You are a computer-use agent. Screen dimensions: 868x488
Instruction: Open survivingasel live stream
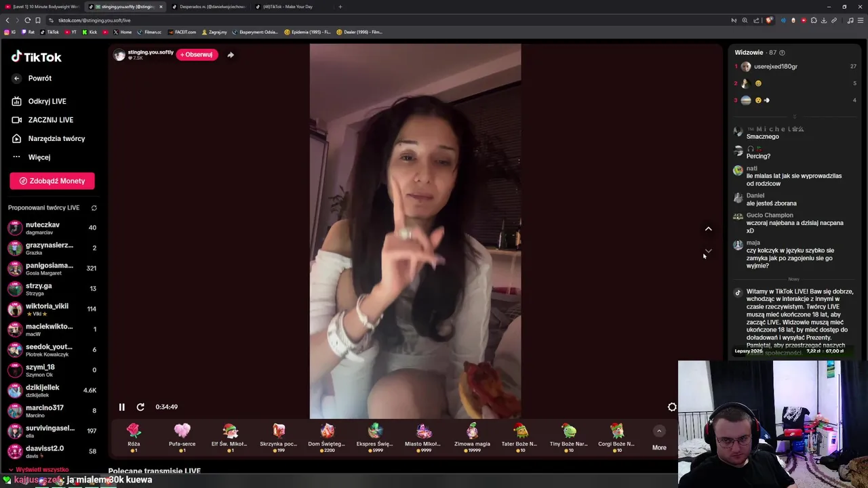tap(52, 431)
